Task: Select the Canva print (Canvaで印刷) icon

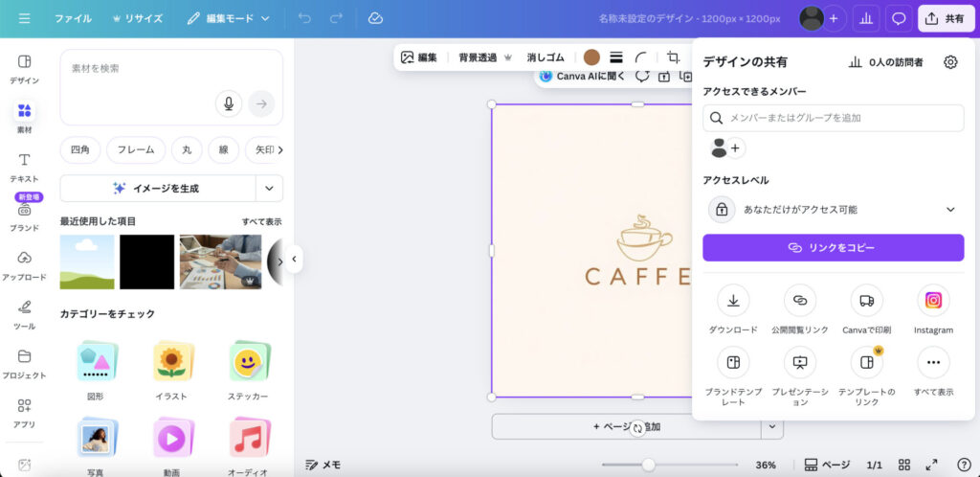Action: (866, 301)
